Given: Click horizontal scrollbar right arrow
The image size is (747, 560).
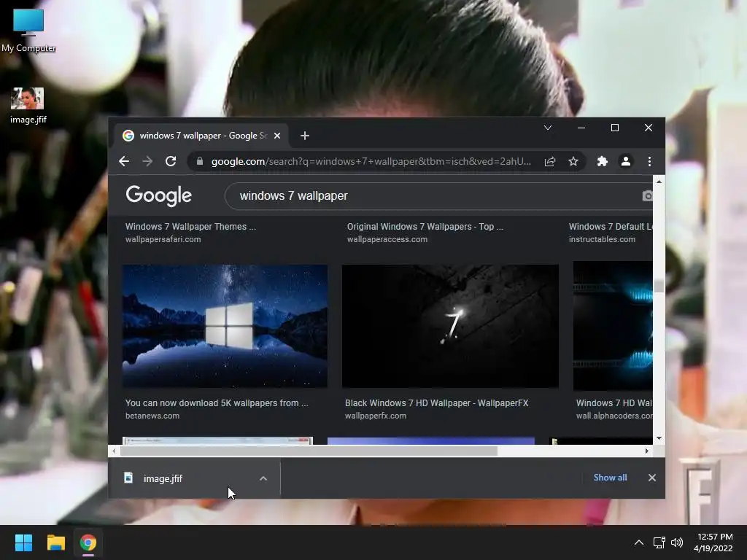Looking at the screenshot, I should coord(647,451).
